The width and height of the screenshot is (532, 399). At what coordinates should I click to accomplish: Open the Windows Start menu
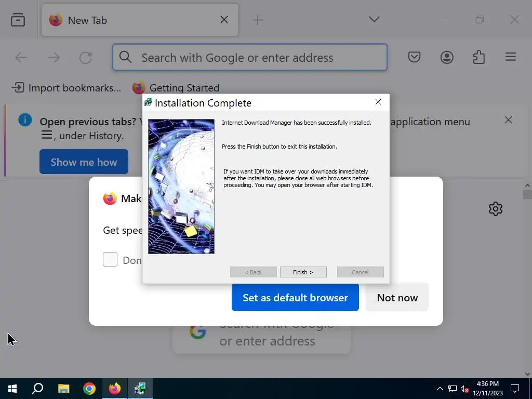12,389
